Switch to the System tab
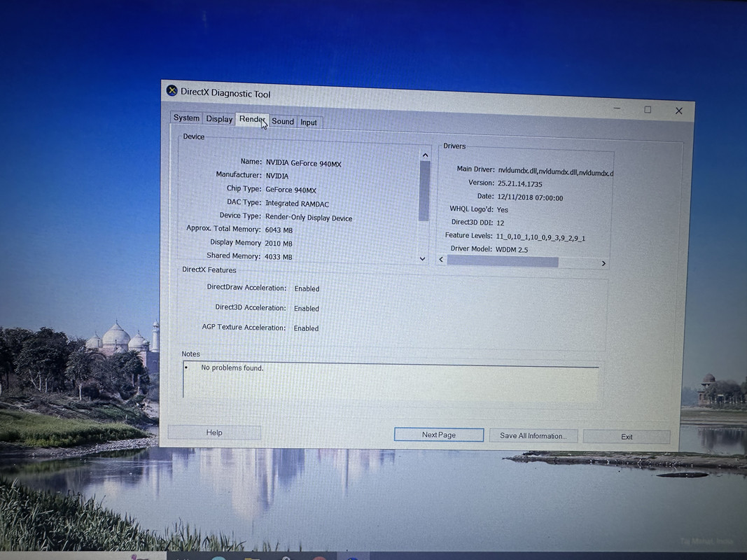 coord(186,118)
